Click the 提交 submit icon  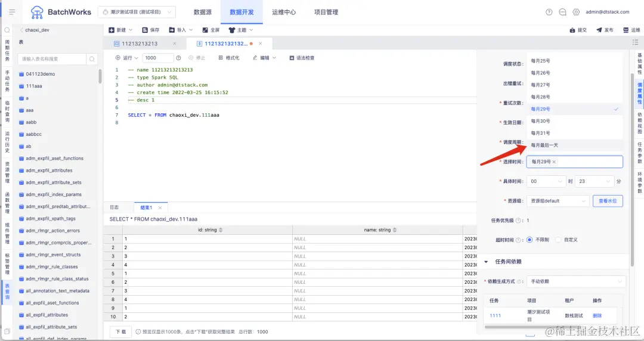click(572, 30)
